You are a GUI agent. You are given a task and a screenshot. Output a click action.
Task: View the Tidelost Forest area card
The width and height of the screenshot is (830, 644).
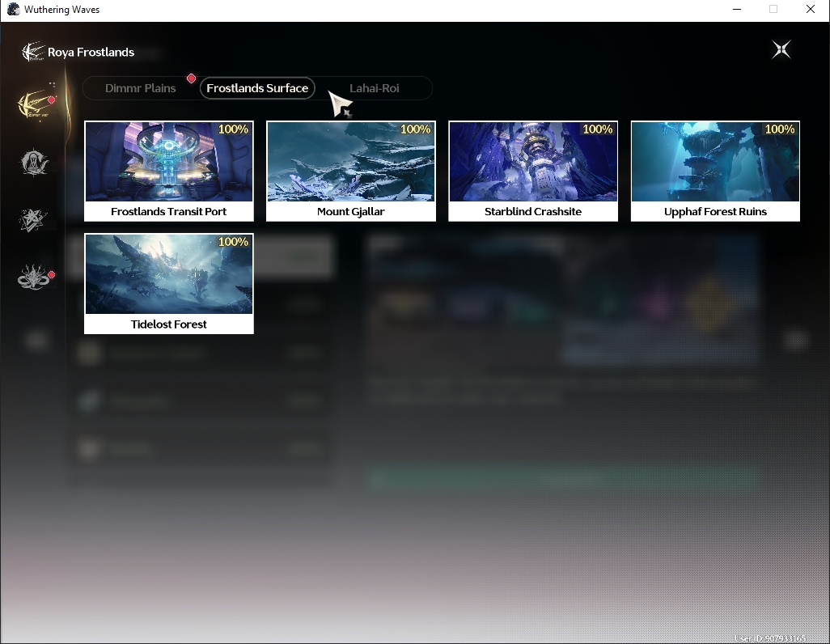click(169, 284)
